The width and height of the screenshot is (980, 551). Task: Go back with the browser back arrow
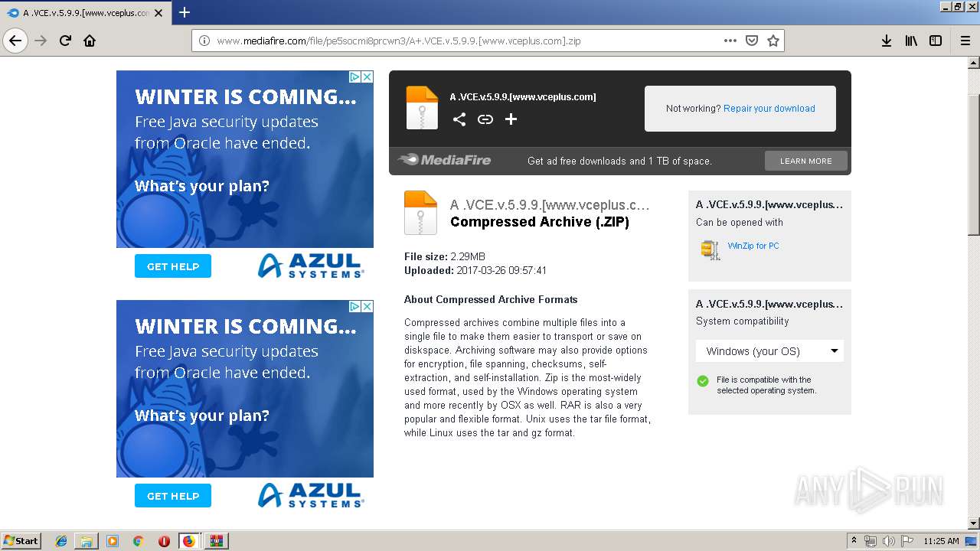pos(15,41)
